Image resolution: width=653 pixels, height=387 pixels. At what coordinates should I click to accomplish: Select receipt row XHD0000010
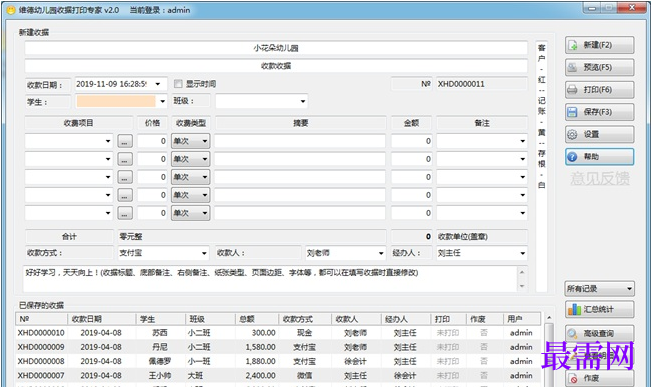[x=278, y=333]
